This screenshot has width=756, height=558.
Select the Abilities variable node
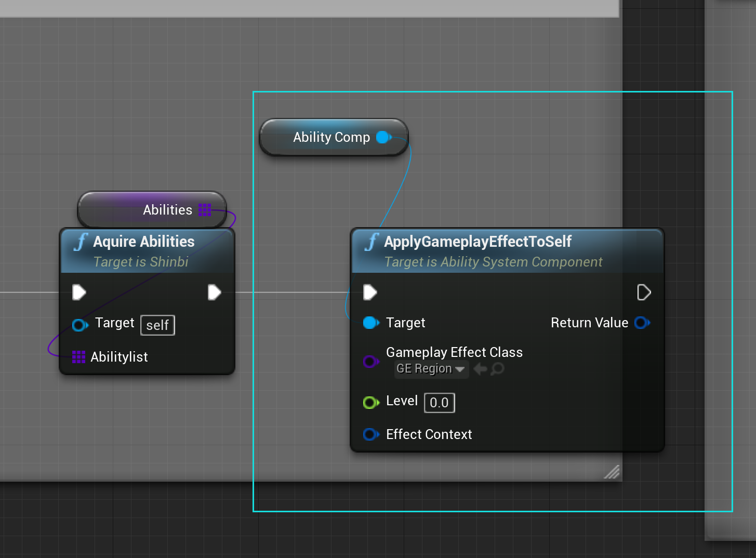(167, 210)
